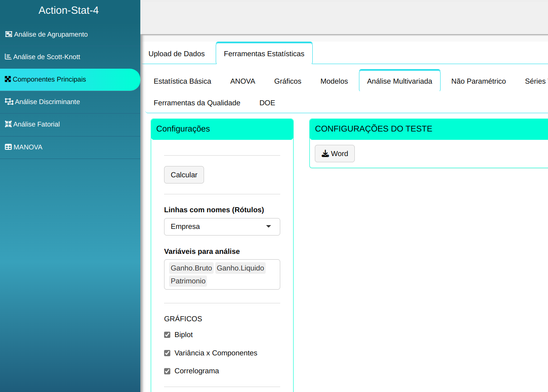Disable the Correlograma checkbox
This screenshot has height=392, width=548.
[167, 371]
